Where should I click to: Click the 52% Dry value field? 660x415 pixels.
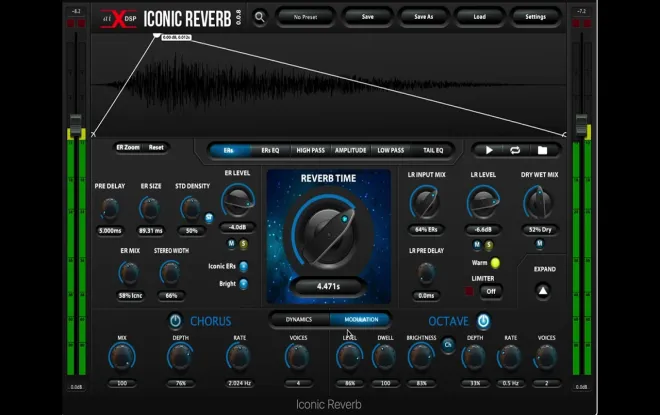tap(540, 230)
